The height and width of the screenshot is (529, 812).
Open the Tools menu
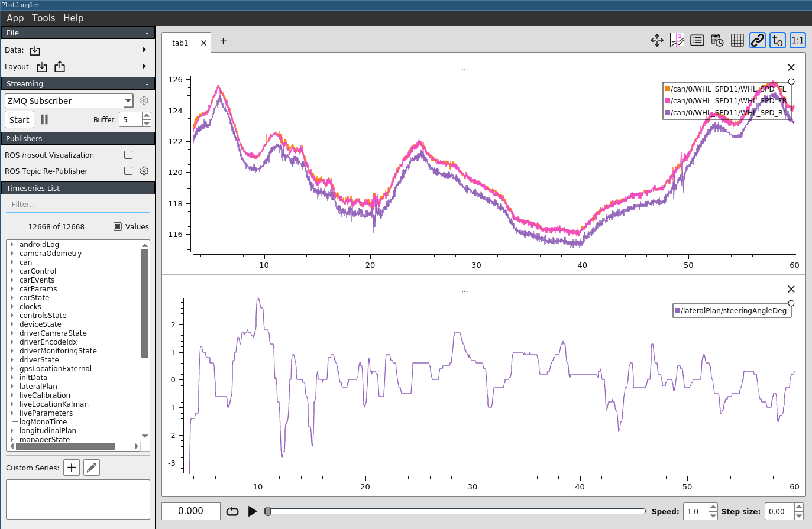[44, 18]
